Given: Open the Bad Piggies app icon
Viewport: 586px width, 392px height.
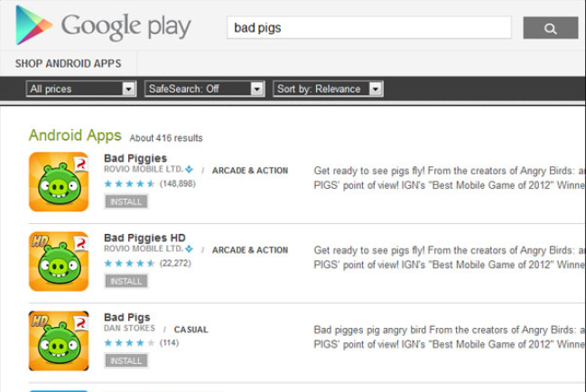Looking at the screenshot, I should click(59, 182).
